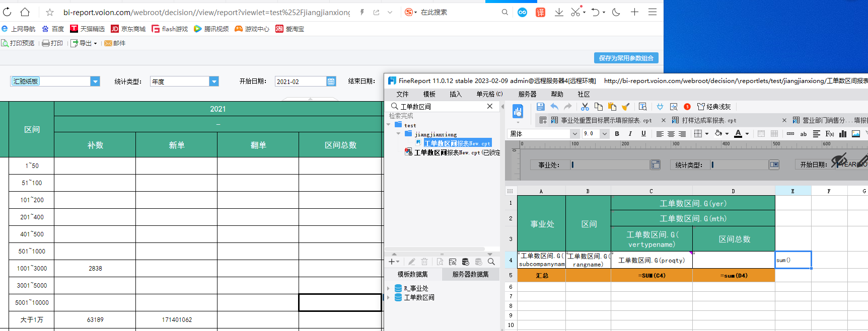Toggle browser night mode moon icon

(616, 12)
